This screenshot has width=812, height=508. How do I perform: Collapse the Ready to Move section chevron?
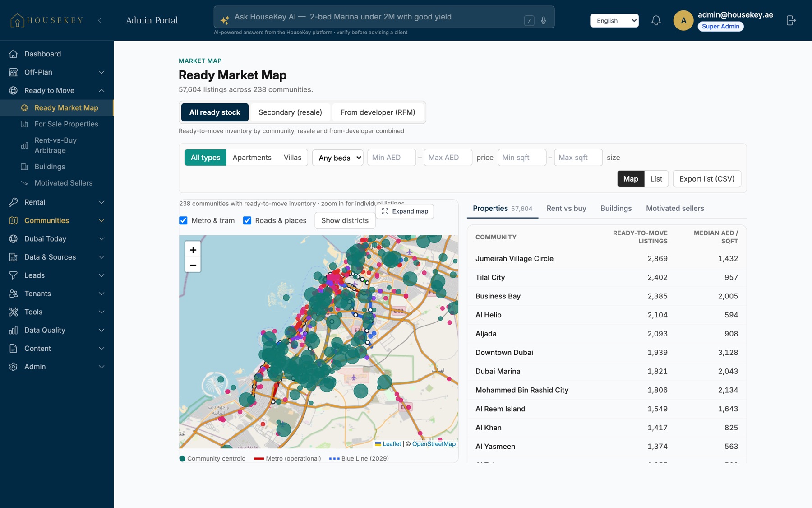101,90
